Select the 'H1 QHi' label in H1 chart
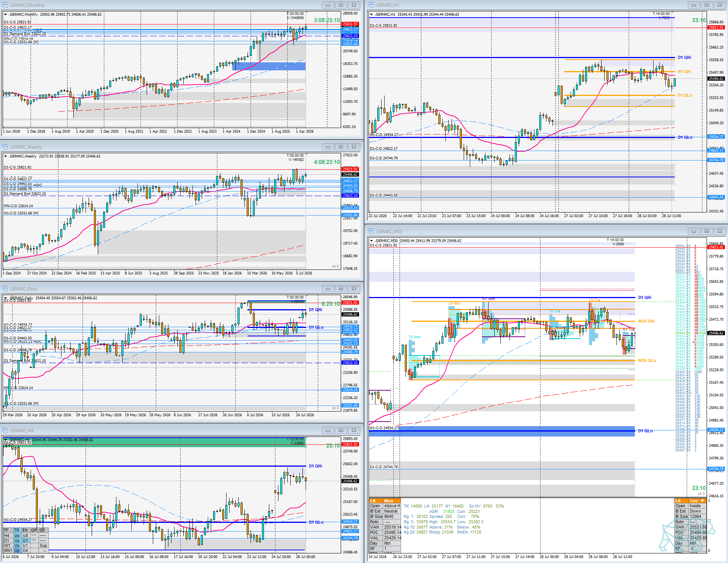The width and height of the screenshot is (728, 563). click(684, 72)
